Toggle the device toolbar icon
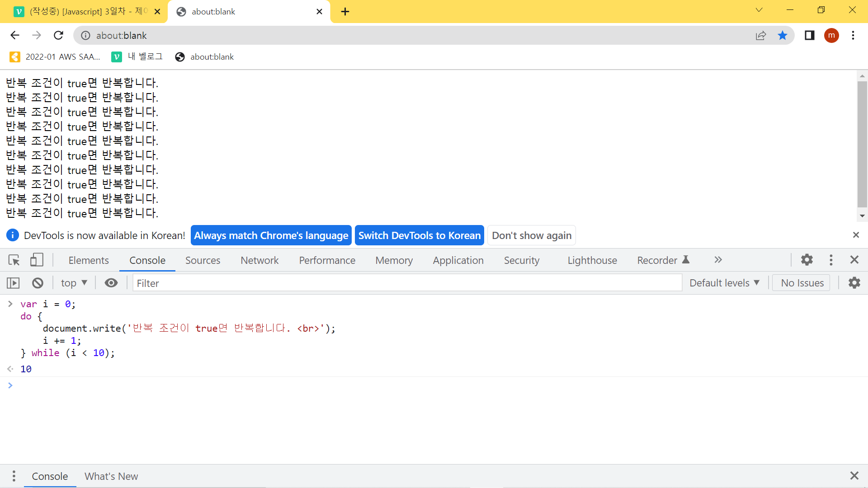 coord(37,260)
